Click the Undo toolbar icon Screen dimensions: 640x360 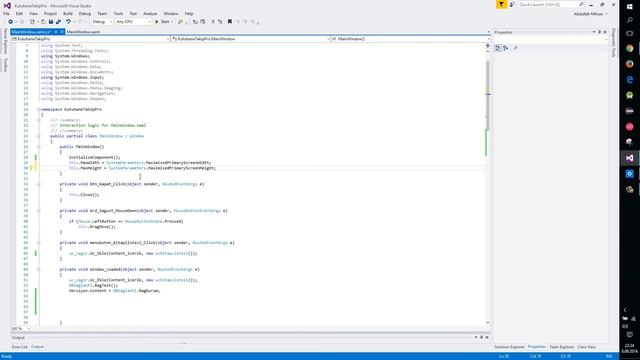[68, 22]
